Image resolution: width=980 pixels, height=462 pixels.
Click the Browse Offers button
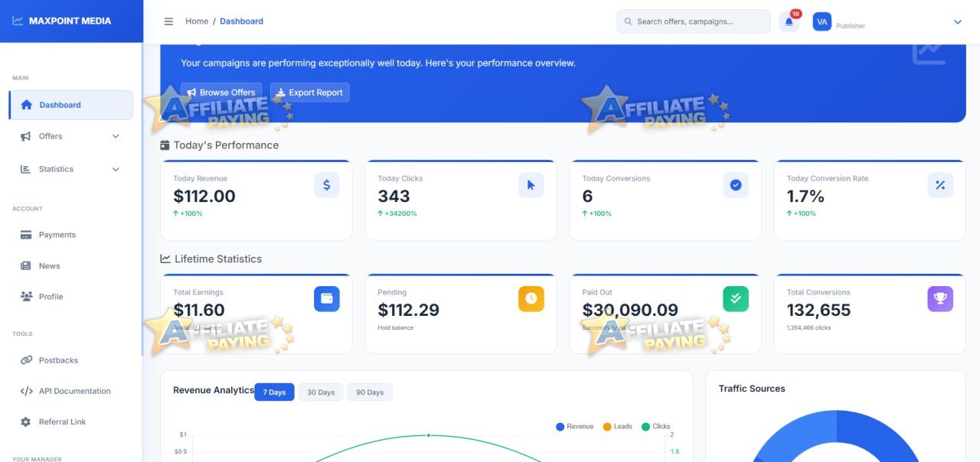point(221,93)
